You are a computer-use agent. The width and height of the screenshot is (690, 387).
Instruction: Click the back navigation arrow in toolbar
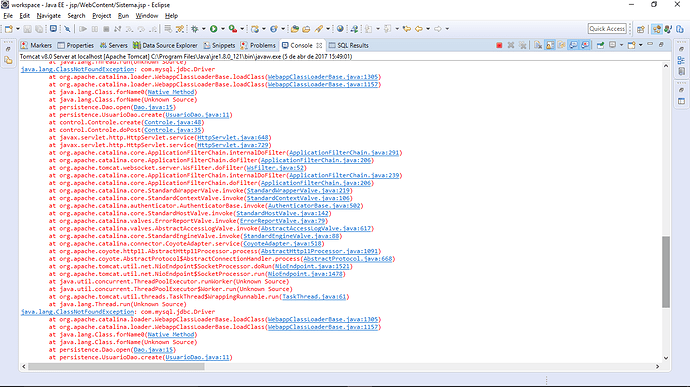418,29
